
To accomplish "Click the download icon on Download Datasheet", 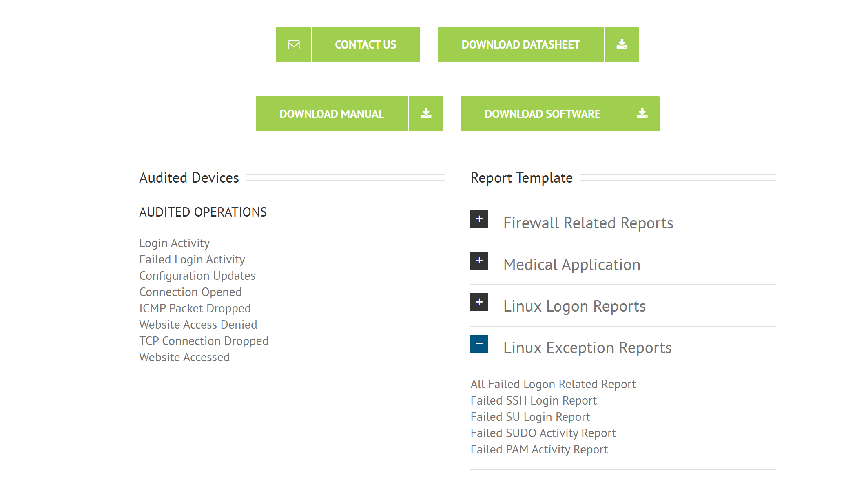I will [x=622, y=44].
